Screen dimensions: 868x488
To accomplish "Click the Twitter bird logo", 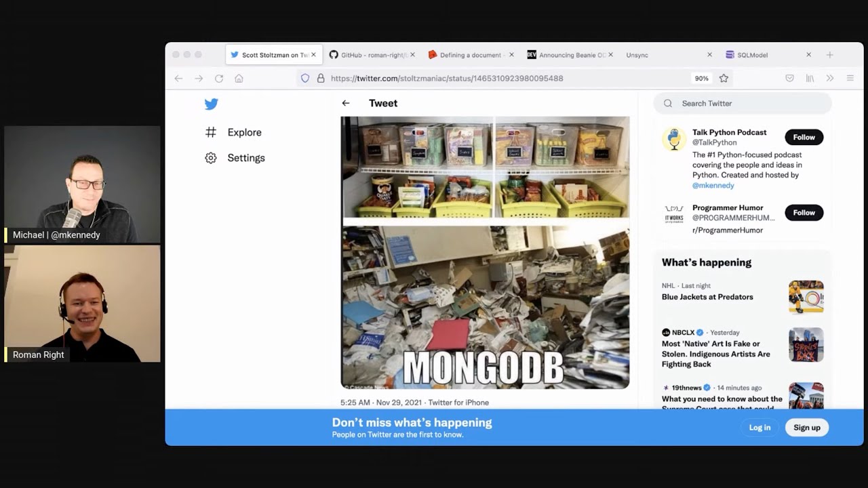I will pos(211,104).
